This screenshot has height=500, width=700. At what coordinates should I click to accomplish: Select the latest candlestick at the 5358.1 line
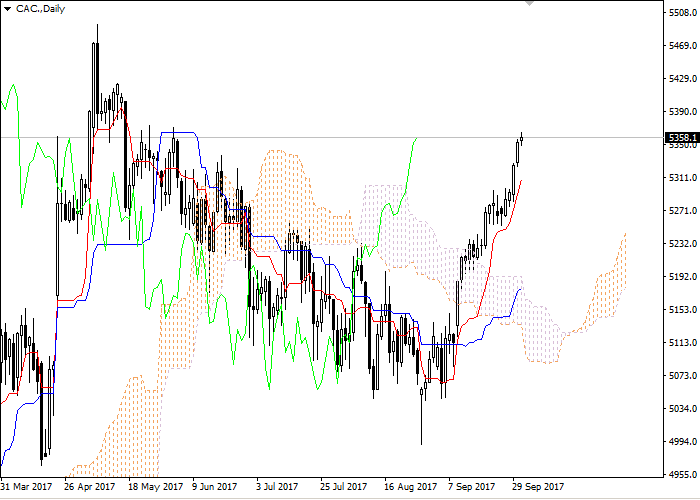[521, 139]
